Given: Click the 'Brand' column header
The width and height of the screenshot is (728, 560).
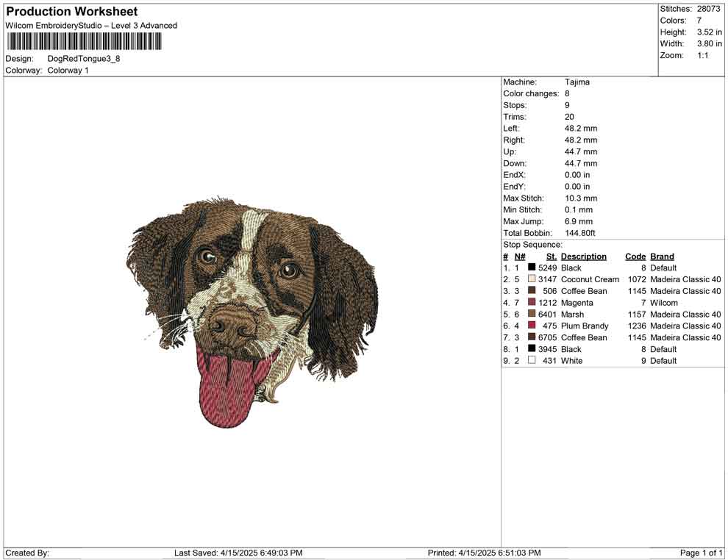Looking at the screenshot, I should pyautogui.click(x=662, y=256).
